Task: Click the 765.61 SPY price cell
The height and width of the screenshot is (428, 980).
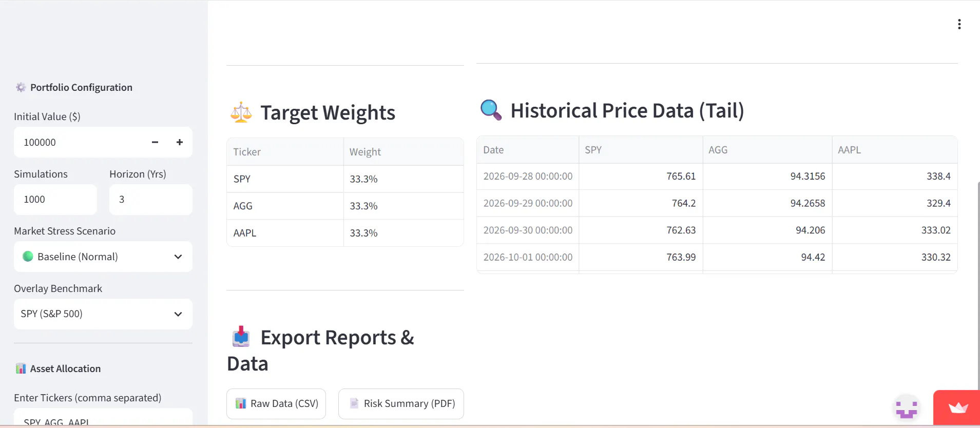Action: click(x=641, y=177)
